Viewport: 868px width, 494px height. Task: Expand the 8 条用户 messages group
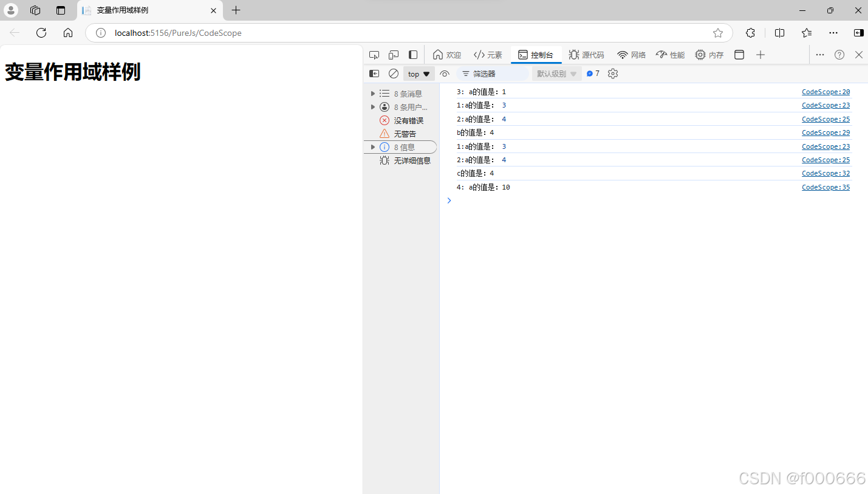(x=373, y=107)
